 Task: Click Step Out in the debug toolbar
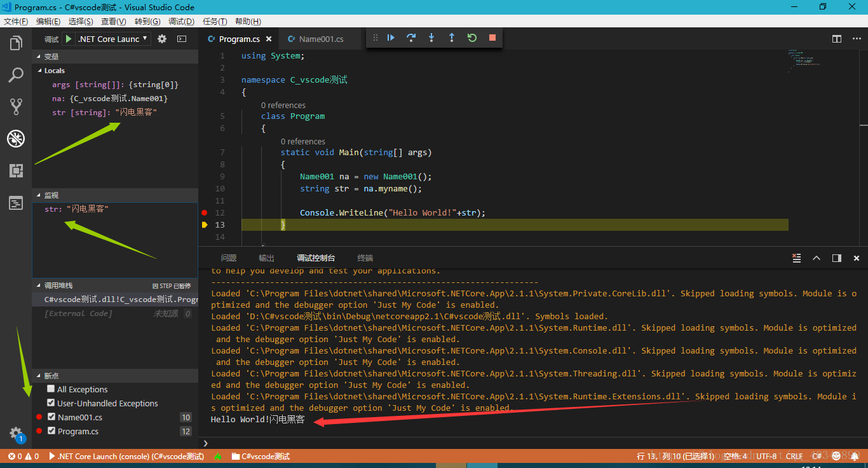click(x=452, y=38)
